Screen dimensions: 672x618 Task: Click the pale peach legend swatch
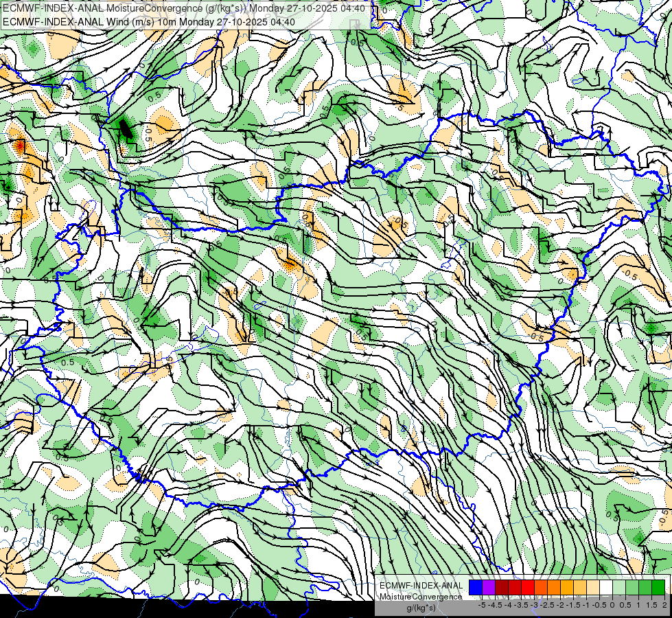click(x=593, y=587)
